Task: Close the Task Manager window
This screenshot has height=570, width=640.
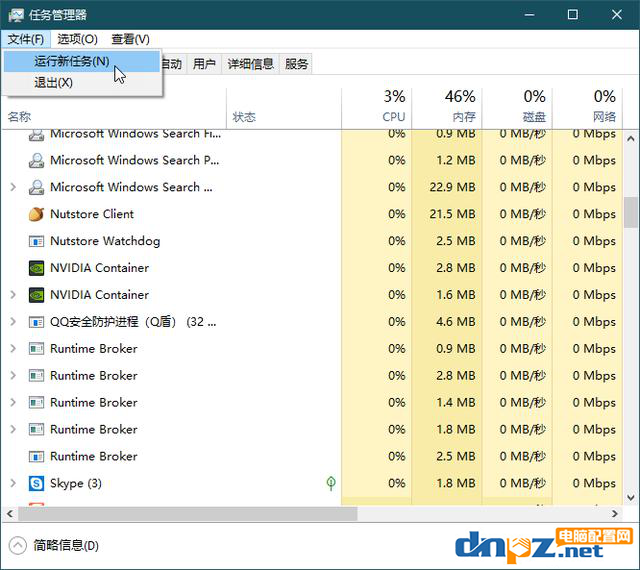Action: [617, 15]
